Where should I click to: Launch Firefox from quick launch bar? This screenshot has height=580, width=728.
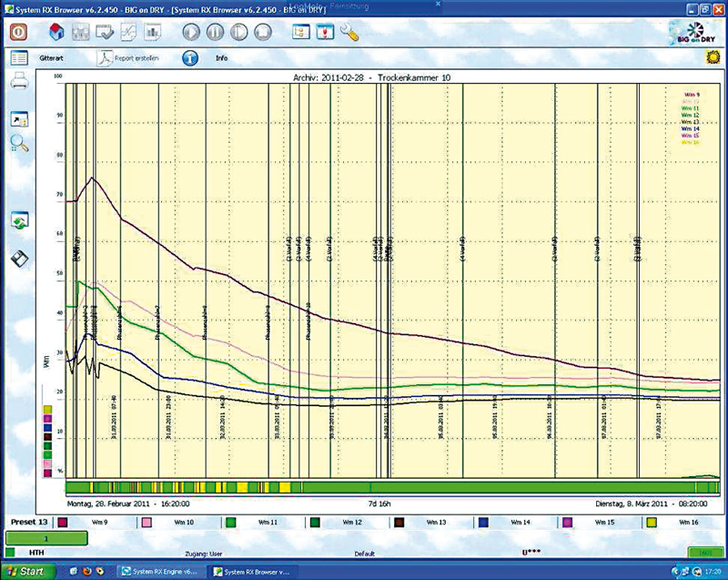86,571
